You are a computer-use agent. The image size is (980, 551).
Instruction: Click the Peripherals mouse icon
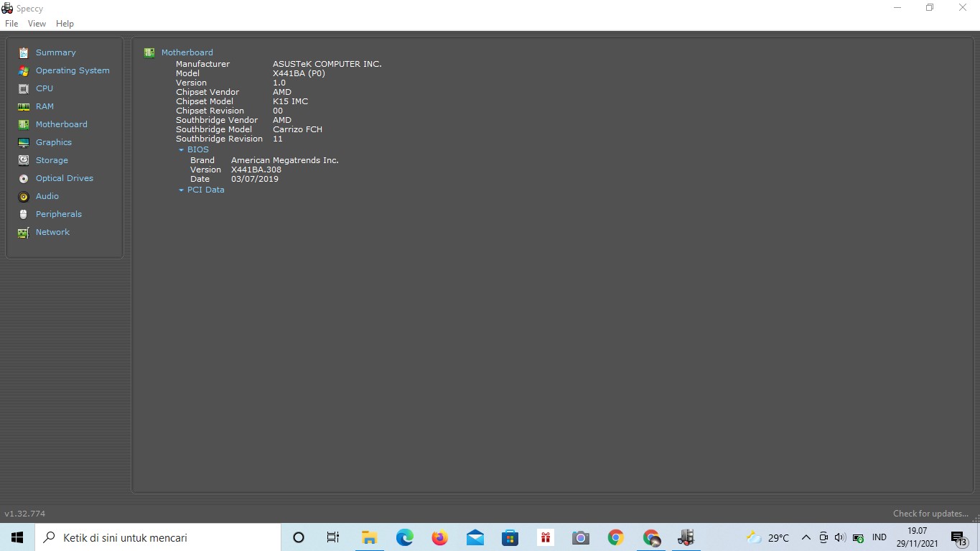pyautogui.click(x=24, y=214)
